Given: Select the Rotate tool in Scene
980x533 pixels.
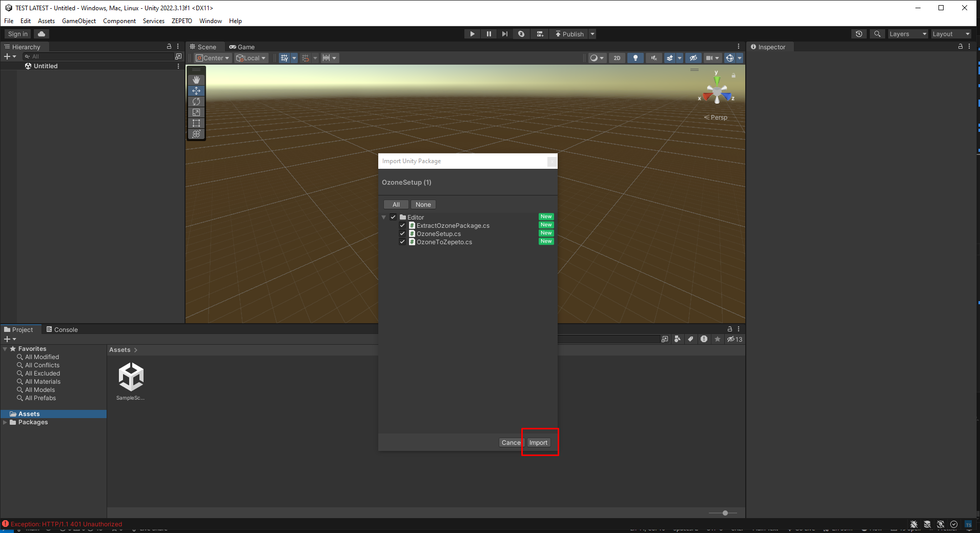Looking at the screenshot, I should pos(196,102).
